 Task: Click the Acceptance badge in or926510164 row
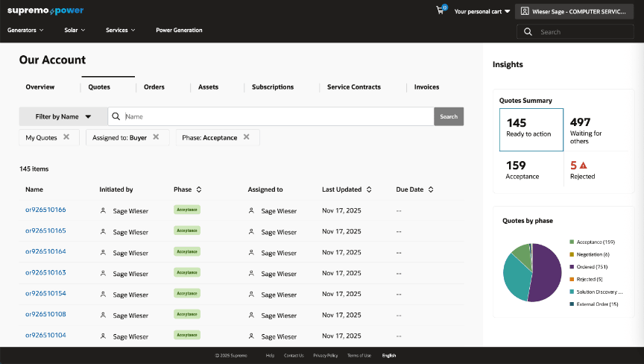(187, 251)
